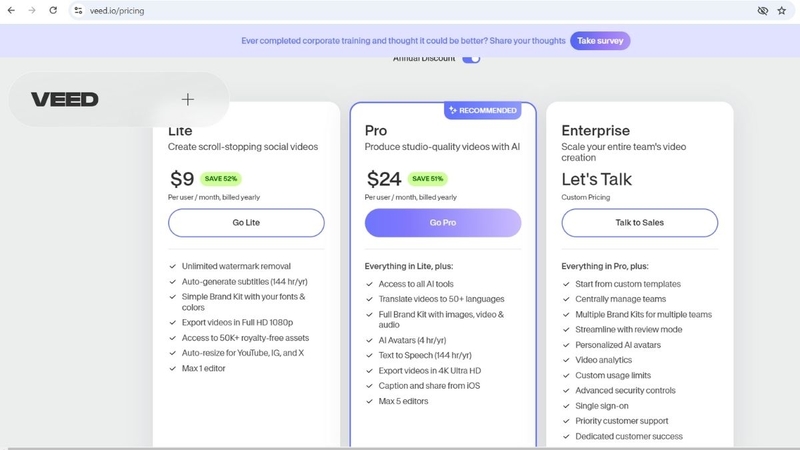Reload the page with refresh icon
Screen dimensions: 800x450
[53, 10]
